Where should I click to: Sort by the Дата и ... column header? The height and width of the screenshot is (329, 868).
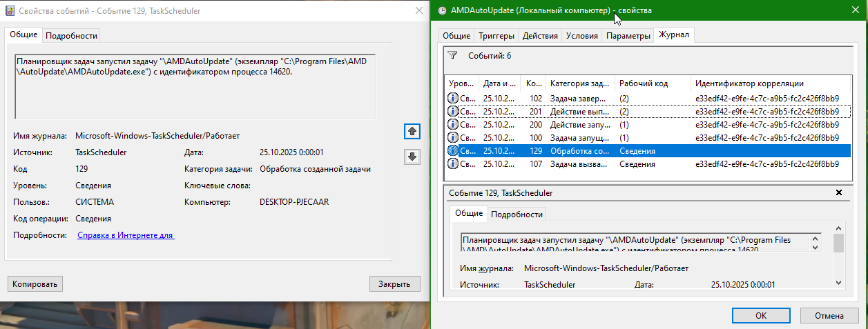pyautogui.click(x=499, y=83)
